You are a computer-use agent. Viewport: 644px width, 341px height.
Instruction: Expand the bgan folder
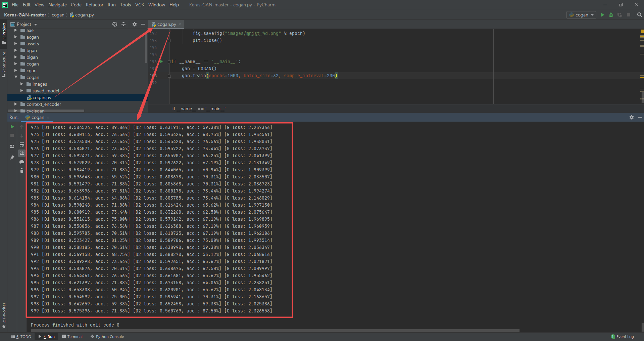point(15,50)
